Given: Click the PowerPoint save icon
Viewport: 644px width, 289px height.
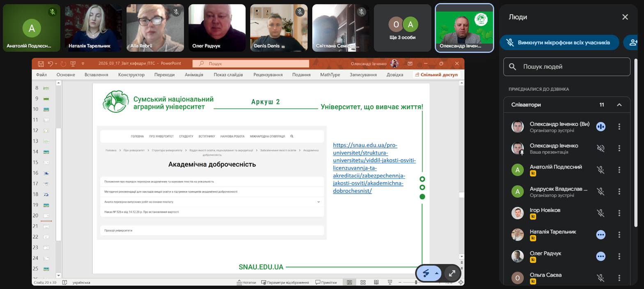Looking at the screenshot, I should (x=41, y=64).
